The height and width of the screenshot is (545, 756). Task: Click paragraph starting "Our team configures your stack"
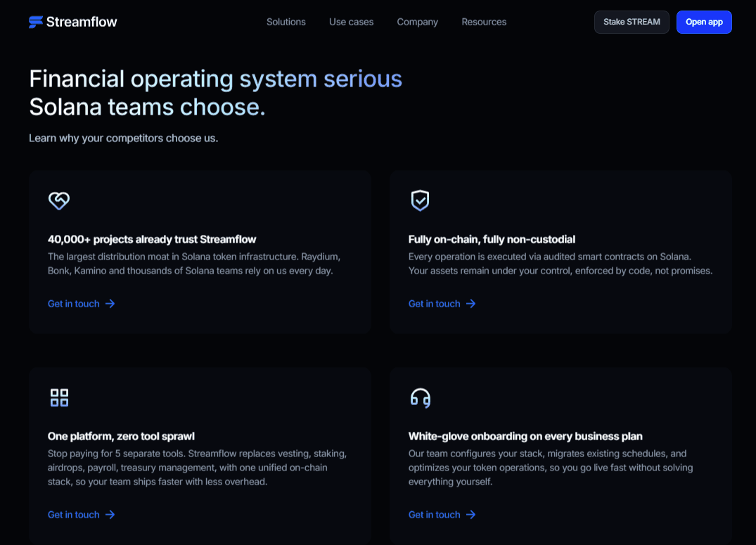click(551, 468)
